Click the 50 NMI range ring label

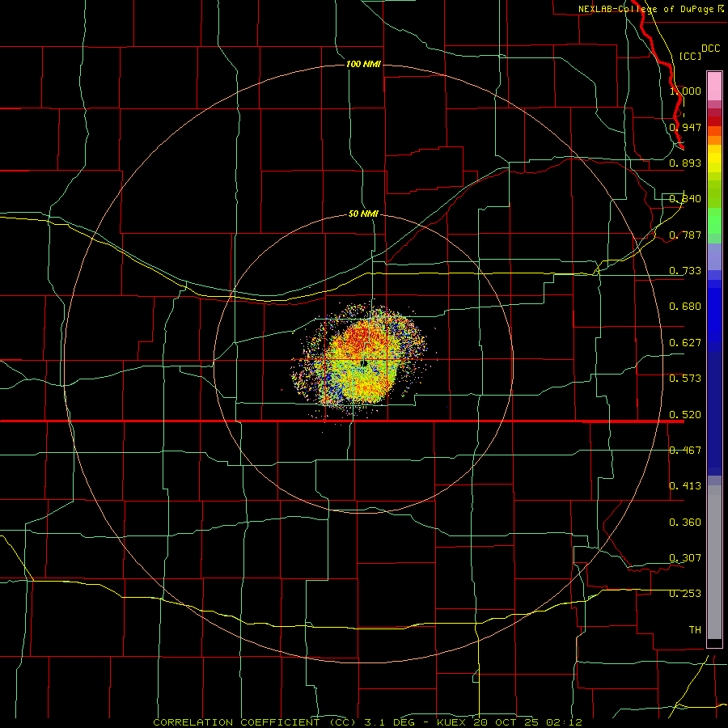point(363,214)
